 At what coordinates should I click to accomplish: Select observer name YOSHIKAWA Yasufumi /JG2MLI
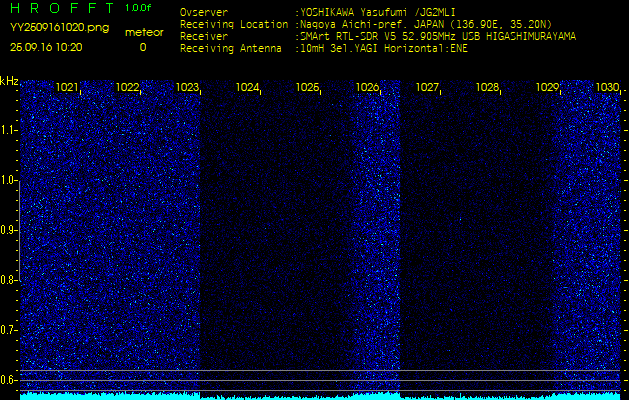click(x=378, y=12)
